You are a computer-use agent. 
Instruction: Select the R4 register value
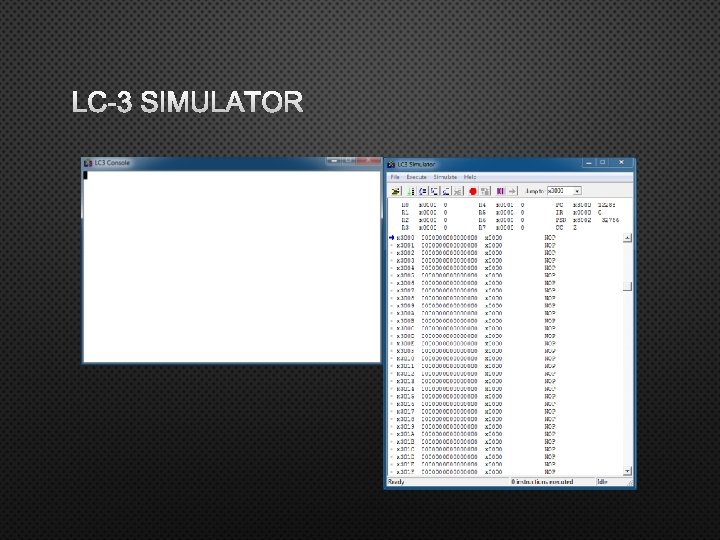tap(505, 205)
